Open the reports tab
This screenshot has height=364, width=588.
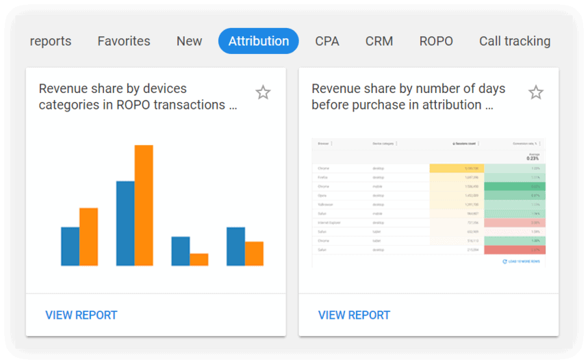coord(50,41)
